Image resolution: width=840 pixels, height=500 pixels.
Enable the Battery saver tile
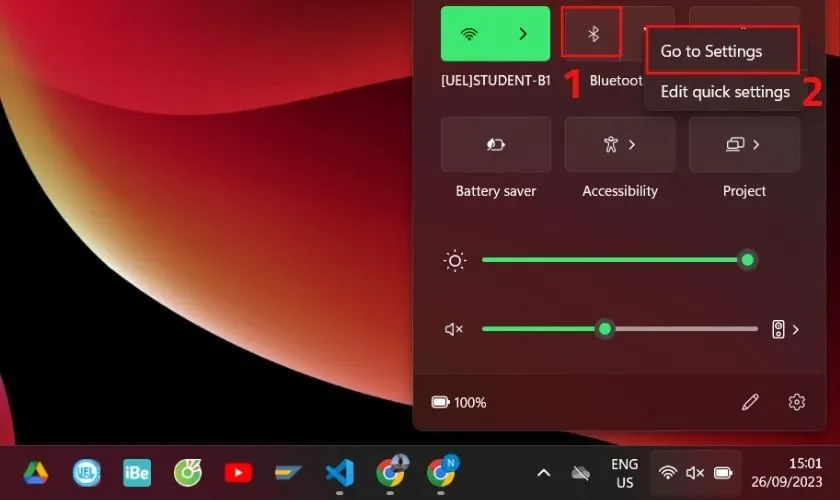[x=496, y=145]
